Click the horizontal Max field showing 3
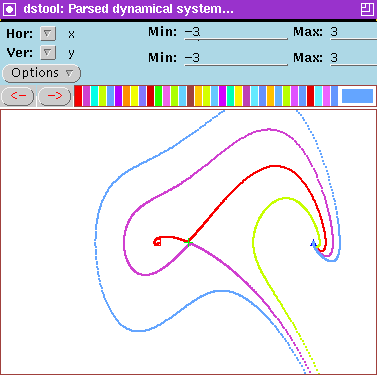377x375 pixels. [x=354, y=32]
